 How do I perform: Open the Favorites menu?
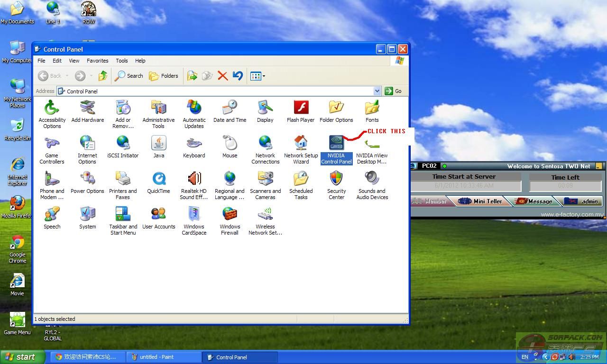97,61
